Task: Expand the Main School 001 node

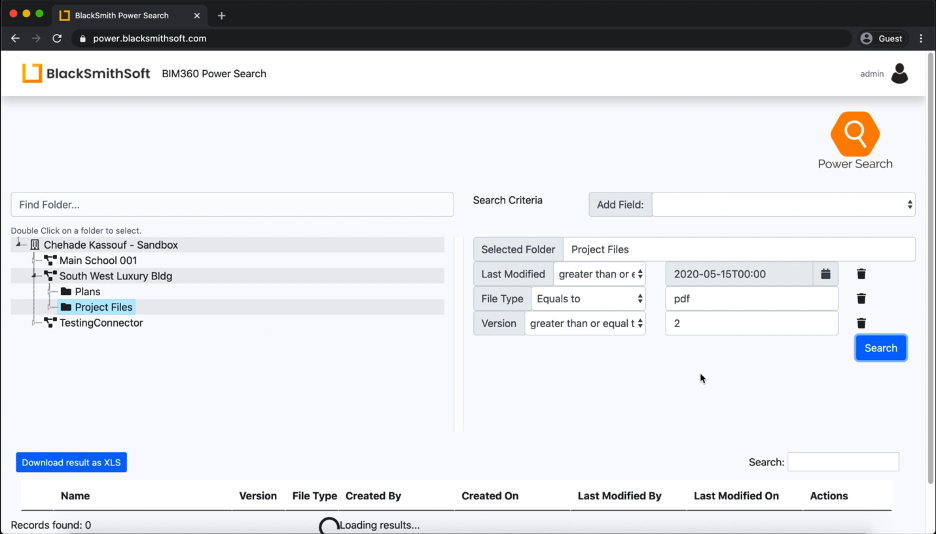Action: 35,260
